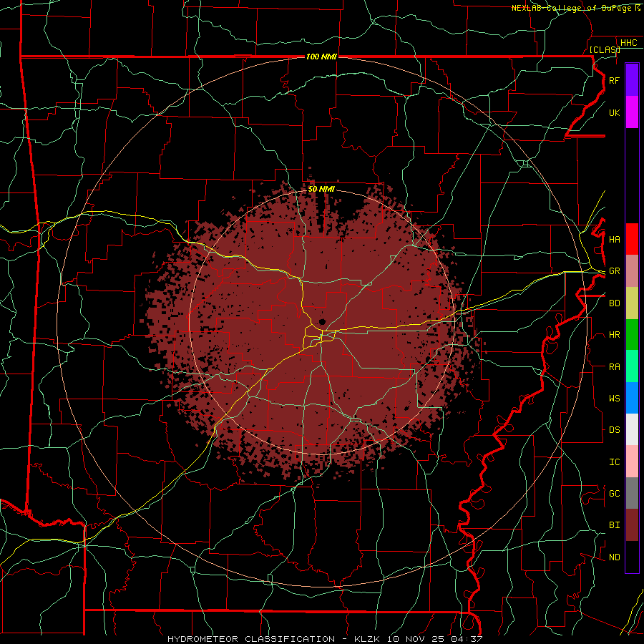The width and height of the screenshot is (644, 644).
Task: Click the white DS legend color swatch
Action: [632, 429]
